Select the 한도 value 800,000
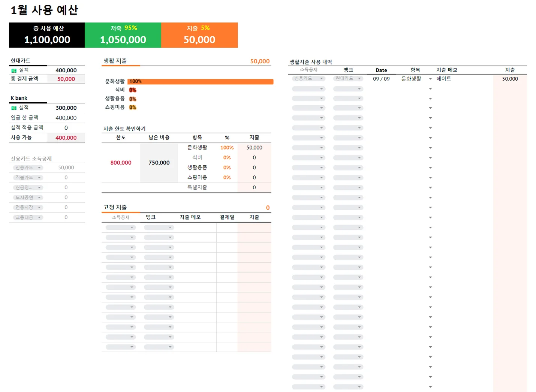 pos(121,163)
